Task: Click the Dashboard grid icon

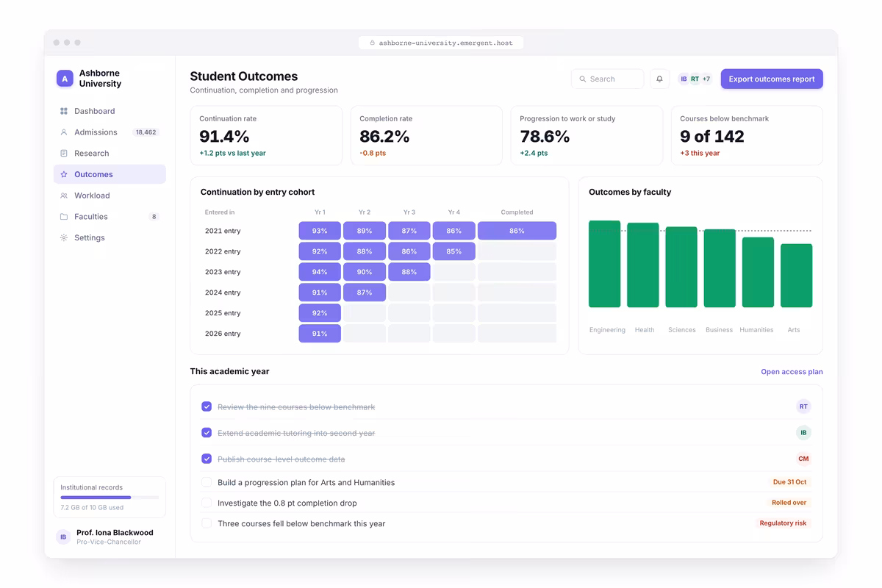Action: [64, 111]
